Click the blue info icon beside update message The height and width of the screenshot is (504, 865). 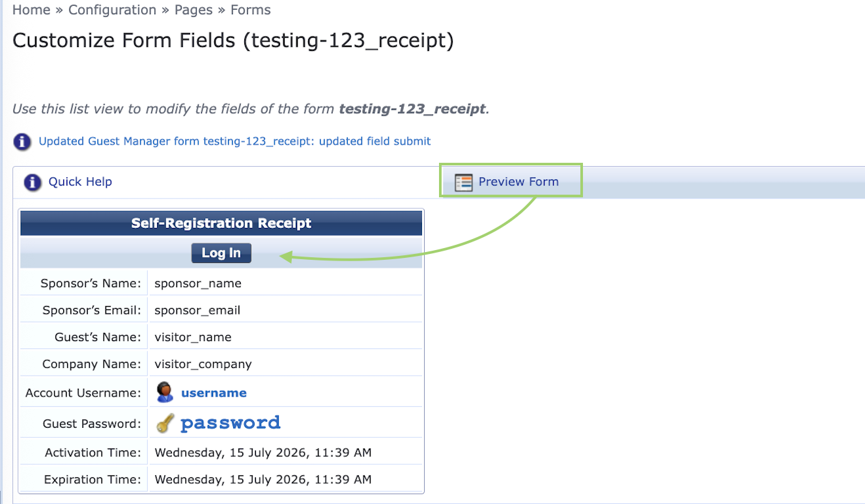22,141
